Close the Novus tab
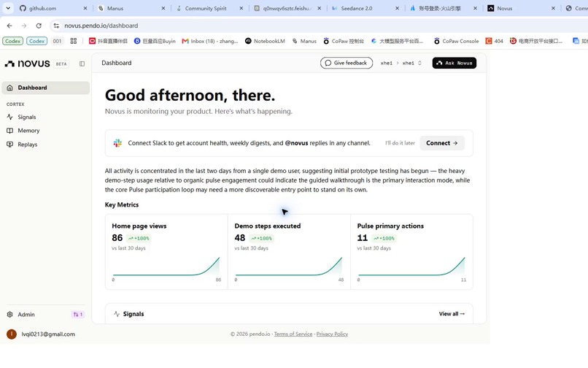Image resolution: width=588 pixels, height=368 pixels. click(x=553, y=8)
